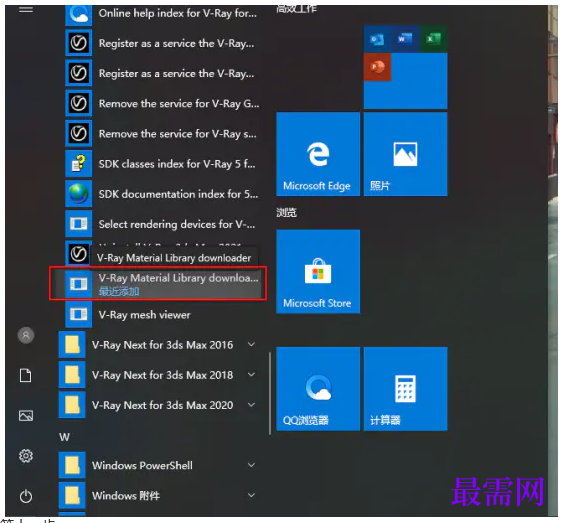Open Outlook from the Office tile group

pyautogui.click(x=377, y=39)
